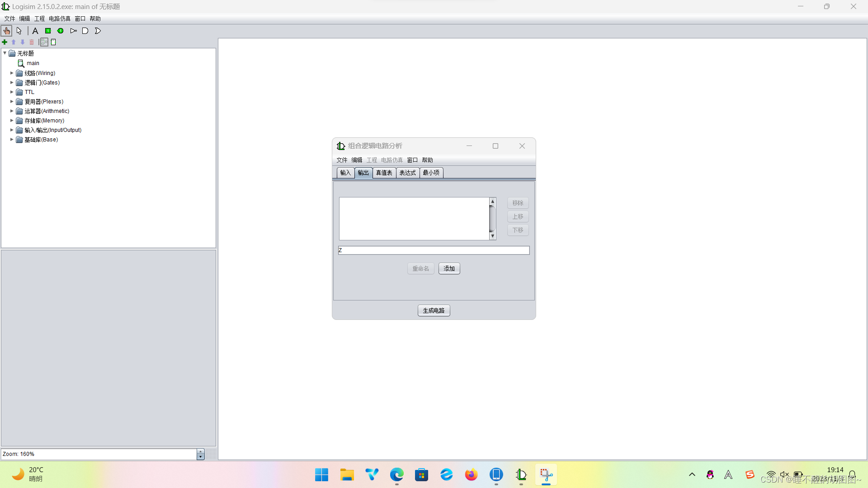Expand the 存储库(Memory) library folder

[12, 121]
